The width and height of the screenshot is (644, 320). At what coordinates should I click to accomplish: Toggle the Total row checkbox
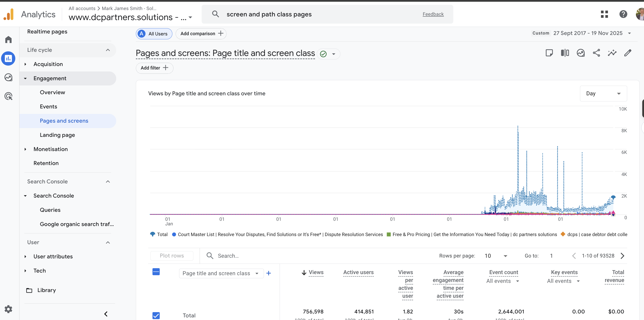coord(156,315)
